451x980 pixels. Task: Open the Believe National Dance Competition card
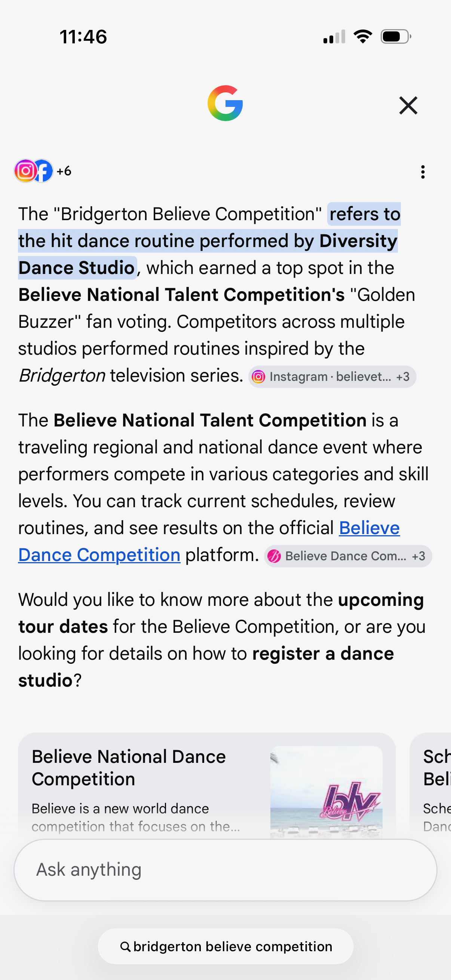pos(207,786)
